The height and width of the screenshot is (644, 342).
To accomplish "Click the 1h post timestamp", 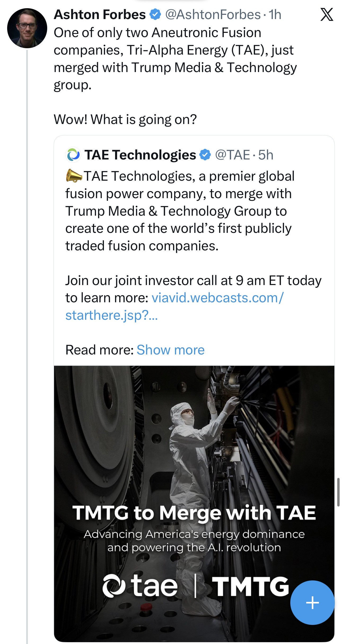I will (x=275, y=15).
